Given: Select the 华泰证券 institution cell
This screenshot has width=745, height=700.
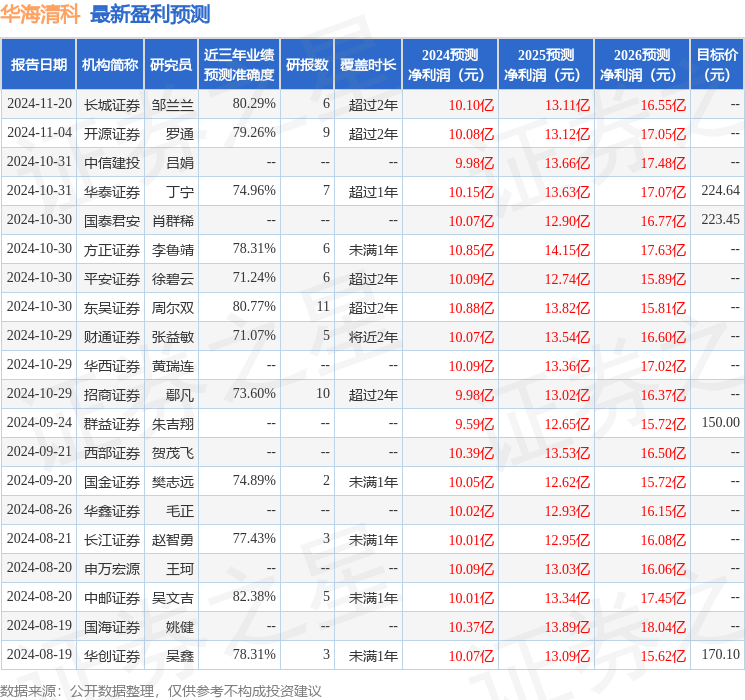Looking at the screenshot, I should [x=112, y=192].
